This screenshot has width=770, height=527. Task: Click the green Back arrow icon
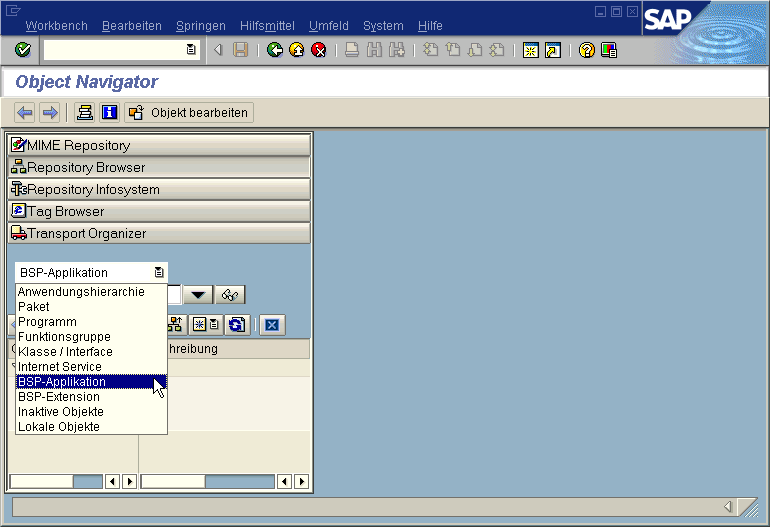click(275, 50)
